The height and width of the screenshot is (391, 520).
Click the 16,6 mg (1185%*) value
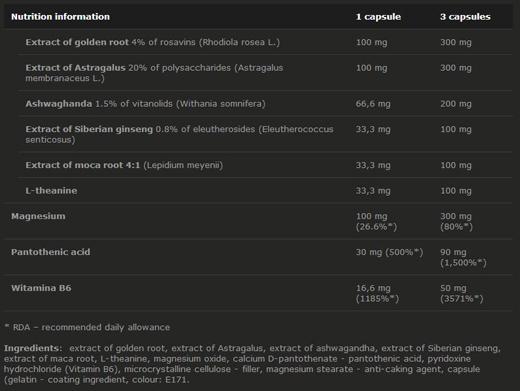click(377, 293)
